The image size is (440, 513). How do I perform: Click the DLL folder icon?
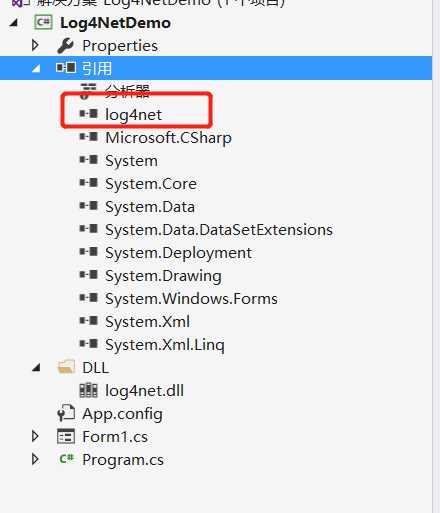point(66,367)
